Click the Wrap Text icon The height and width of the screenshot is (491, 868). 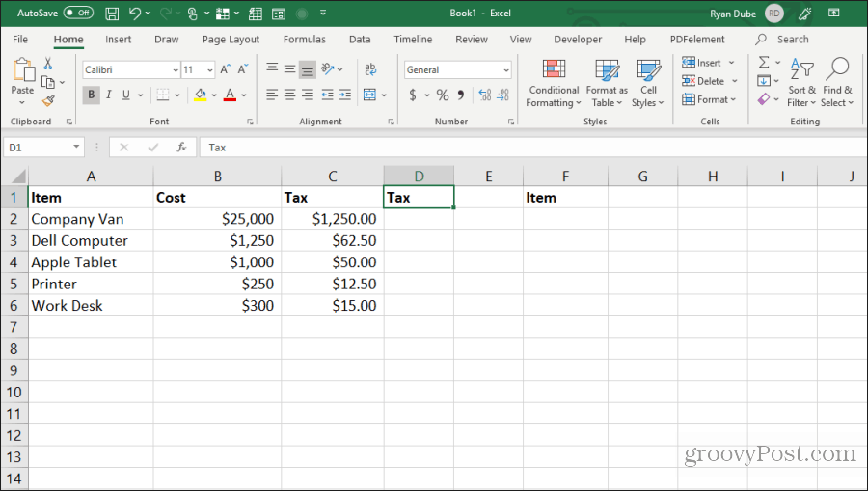tap(370, 69)
